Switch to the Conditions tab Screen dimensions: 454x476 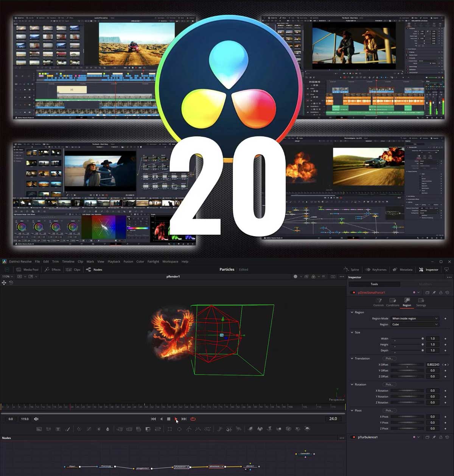[x=392, y=302]
